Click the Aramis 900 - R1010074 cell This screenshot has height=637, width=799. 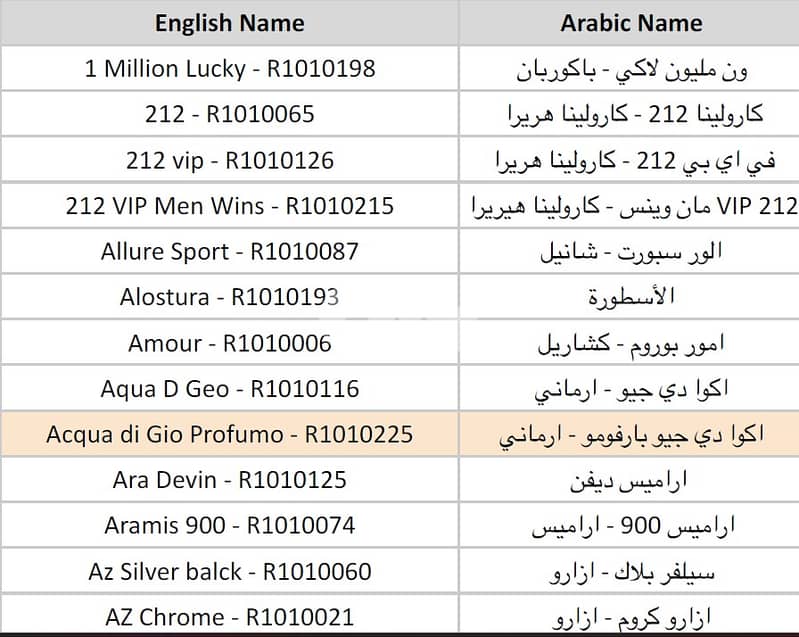229,526
